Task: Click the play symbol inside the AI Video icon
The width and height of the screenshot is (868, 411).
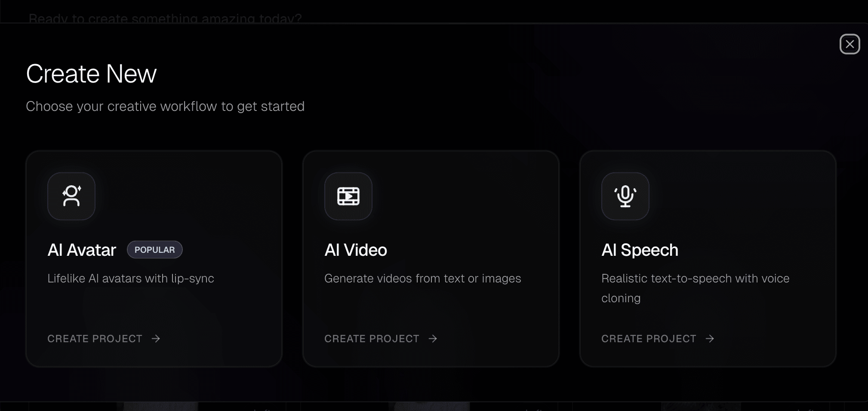Action: tap(350, 196)
